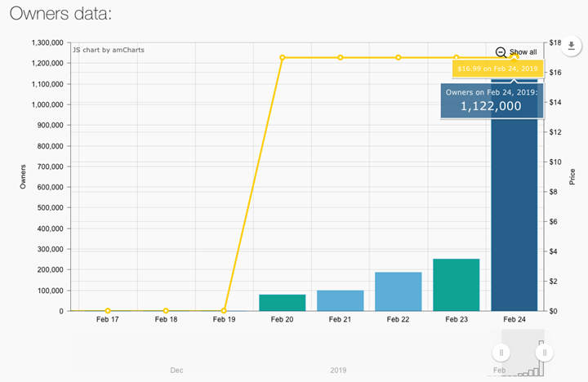
Task: Click the price point at Feb 19
Action: pos(224,311)
